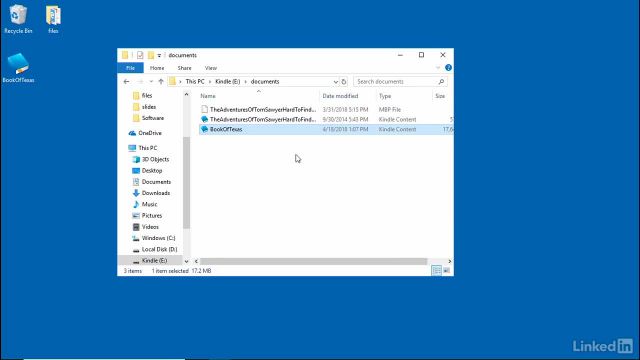The image size is (640, 360).
Task: Open Local Disk (D:) in navigation pane
Action: (x=159, y=249)
